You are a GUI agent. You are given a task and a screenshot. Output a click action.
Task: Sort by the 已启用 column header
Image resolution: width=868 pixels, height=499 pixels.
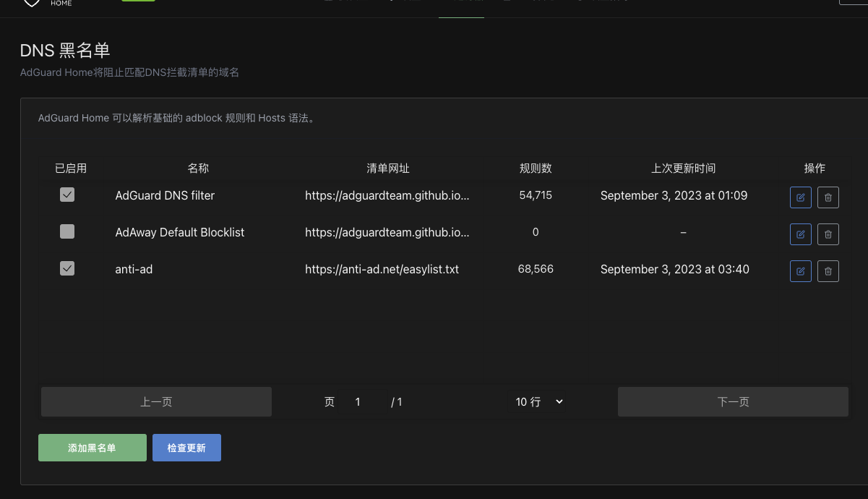pyautogui.click(x=71, y=168)
